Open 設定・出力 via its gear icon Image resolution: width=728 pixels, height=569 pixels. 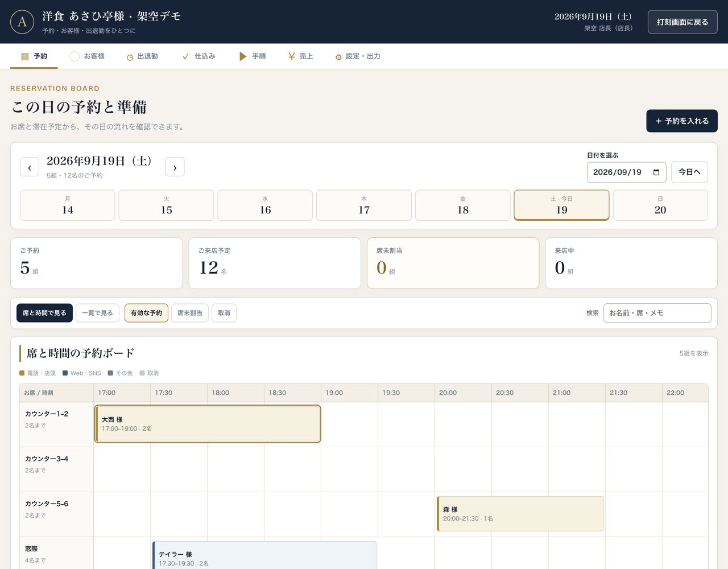coord(338,57)
